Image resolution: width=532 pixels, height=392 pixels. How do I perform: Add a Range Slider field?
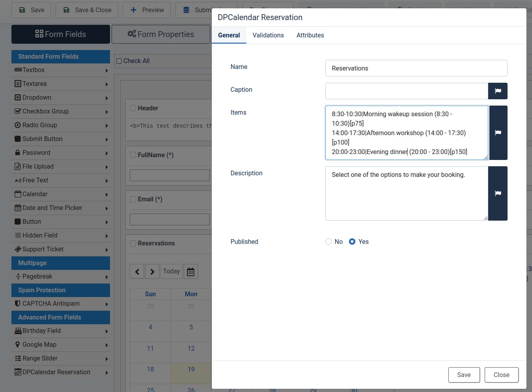(x=40, y=358)
